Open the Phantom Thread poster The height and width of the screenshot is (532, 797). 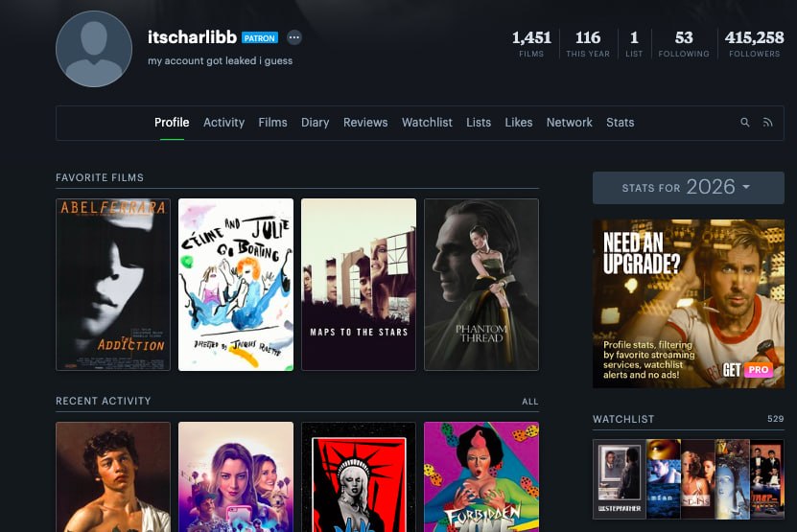[481, 285]
